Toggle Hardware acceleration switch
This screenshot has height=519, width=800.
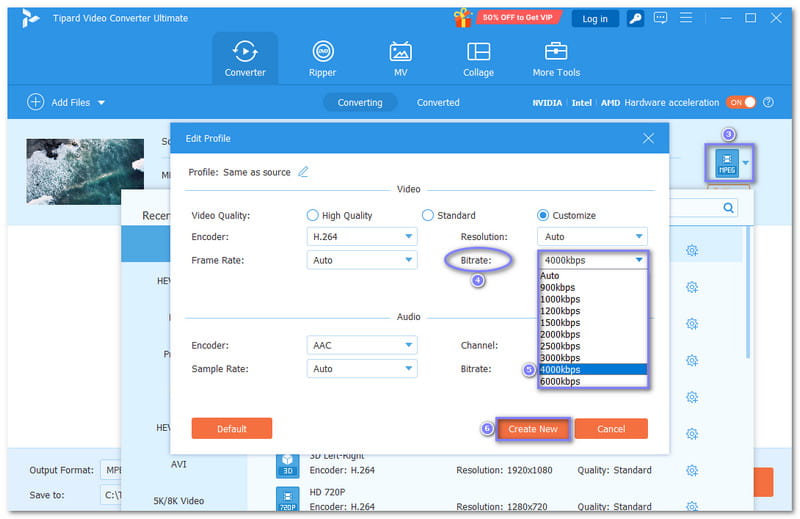[741, 102]
